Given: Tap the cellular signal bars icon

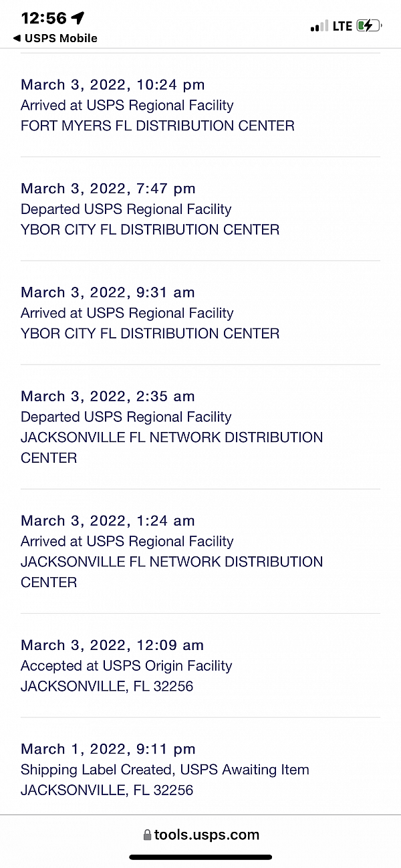Looking at the screenshot, I should click(x=319, y=26).
